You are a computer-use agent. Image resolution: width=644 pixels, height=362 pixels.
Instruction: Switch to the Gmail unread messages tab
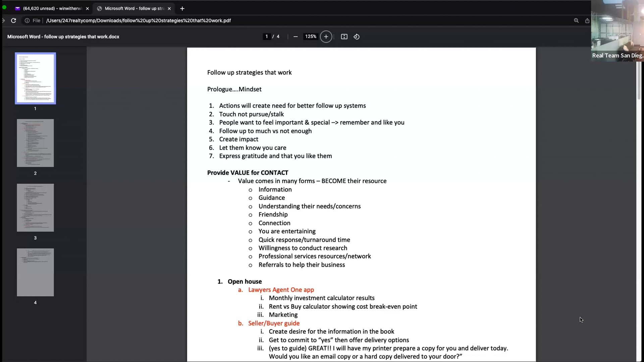(x=50, y=8)
